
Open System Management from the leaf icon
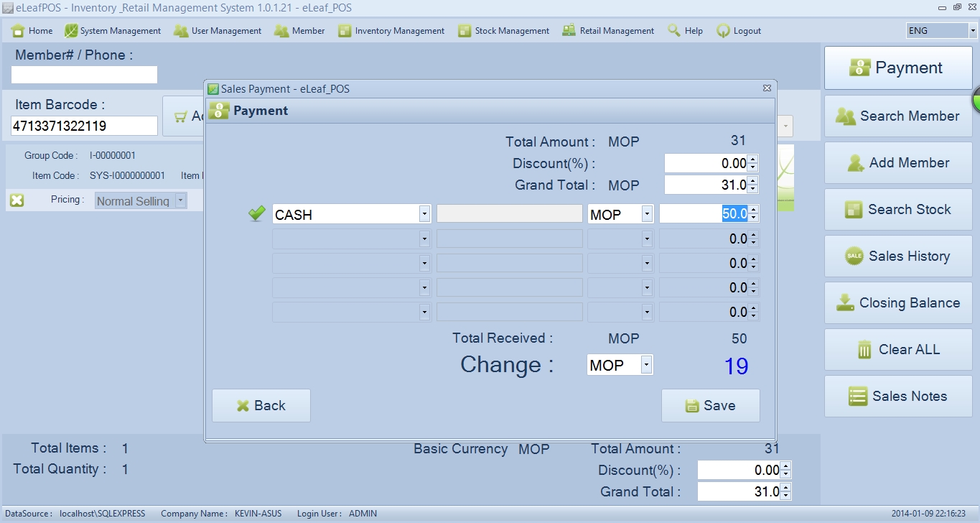[71, 31]
